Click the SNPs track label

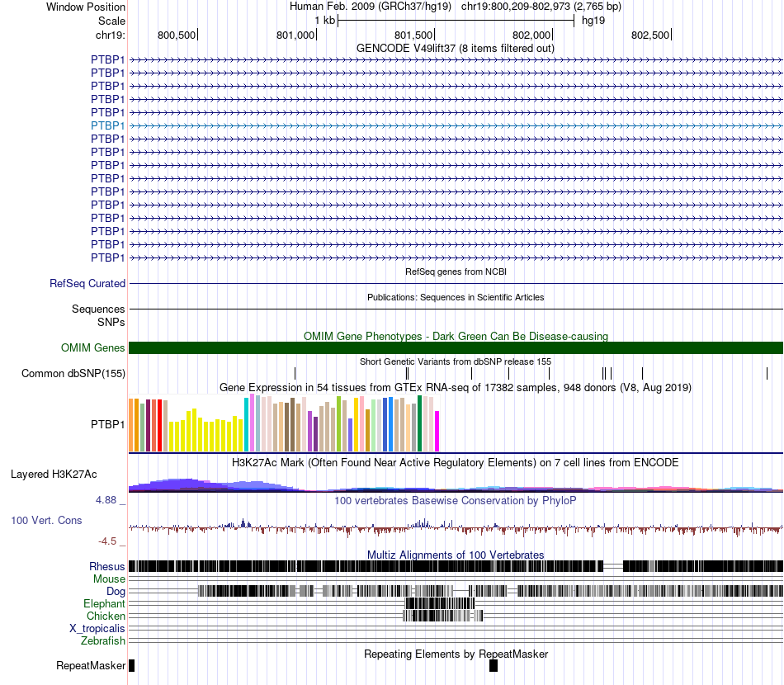(111, 322)
